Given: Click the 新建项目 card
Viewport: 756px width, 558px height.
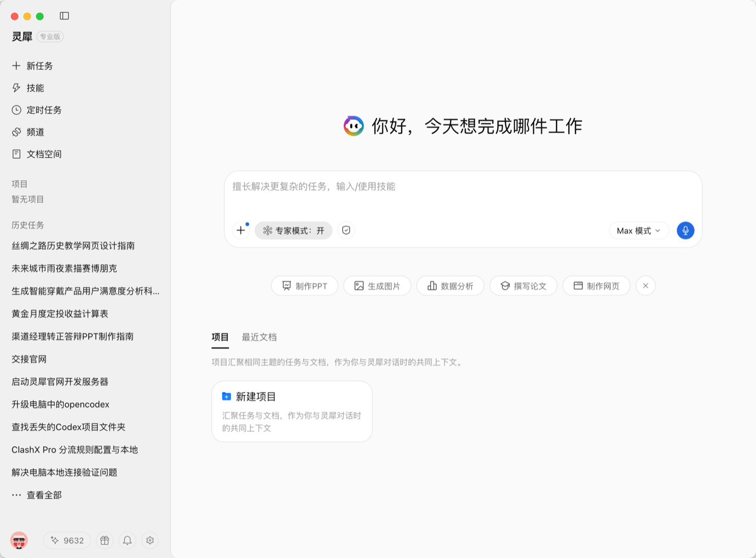Looking at the screenshot, I should tap(292, 411).
